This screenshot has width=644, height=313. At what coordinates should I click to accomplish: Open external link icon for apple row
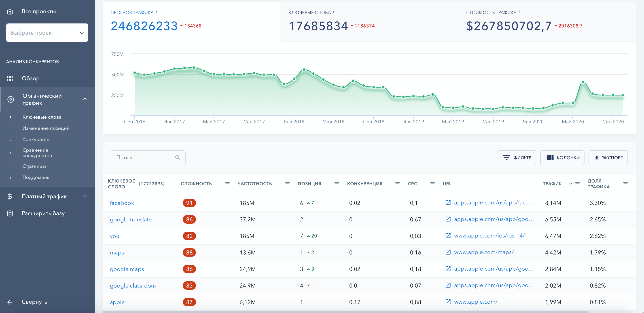[x=448, y=302]
